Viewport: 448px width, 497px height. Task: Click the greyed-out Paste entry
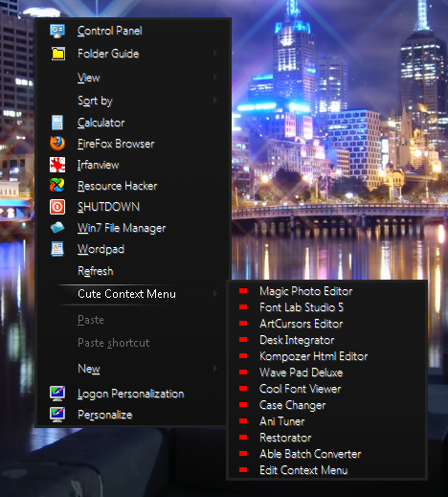click(x=133, y=320)
